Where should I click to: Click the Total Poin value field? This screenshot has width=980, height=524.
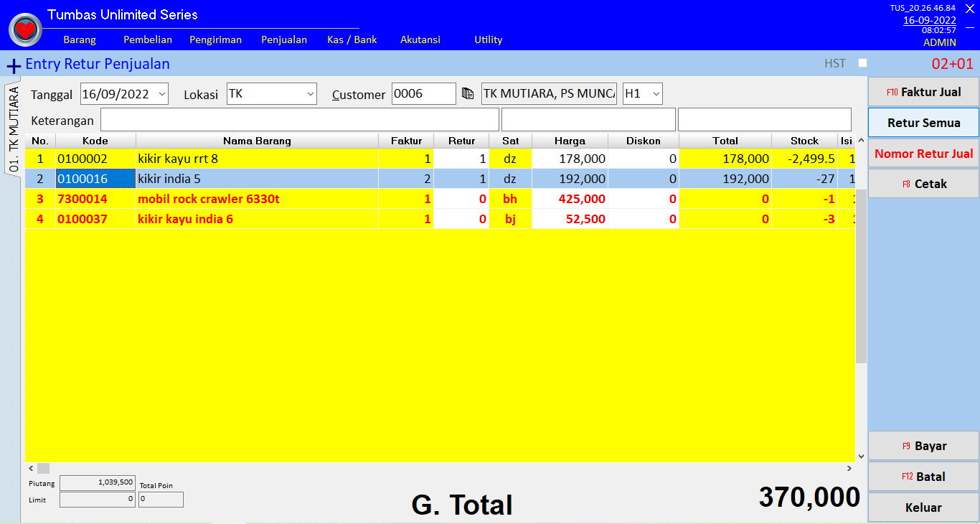pos(161,499)
